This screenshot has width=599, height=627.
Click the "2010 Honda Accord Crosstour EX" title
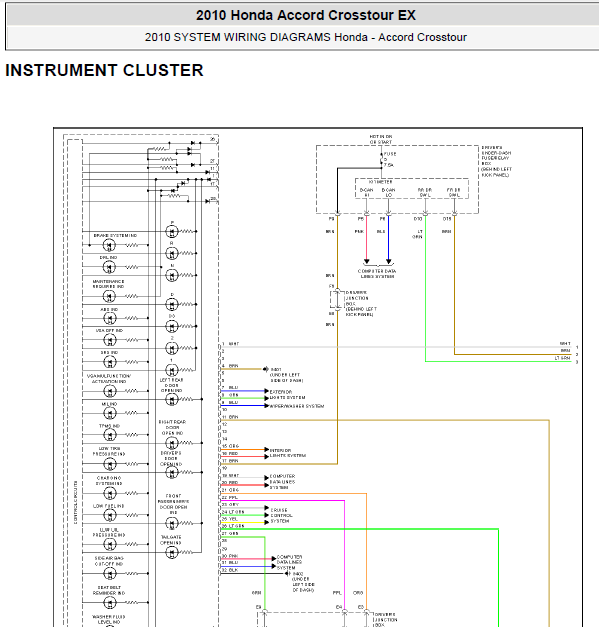[x=305, y=15]
